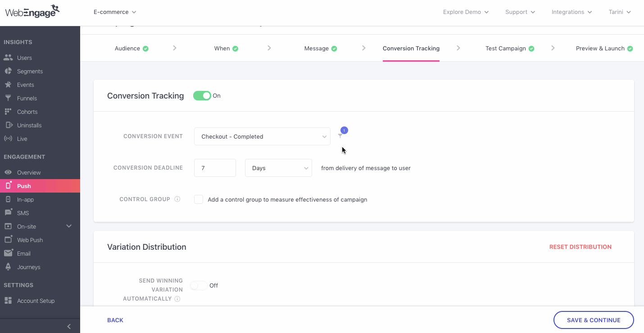The width and height of the screenshot is (644, 333).
Task: Click the Push phone icon
Action: click(8, 185)
